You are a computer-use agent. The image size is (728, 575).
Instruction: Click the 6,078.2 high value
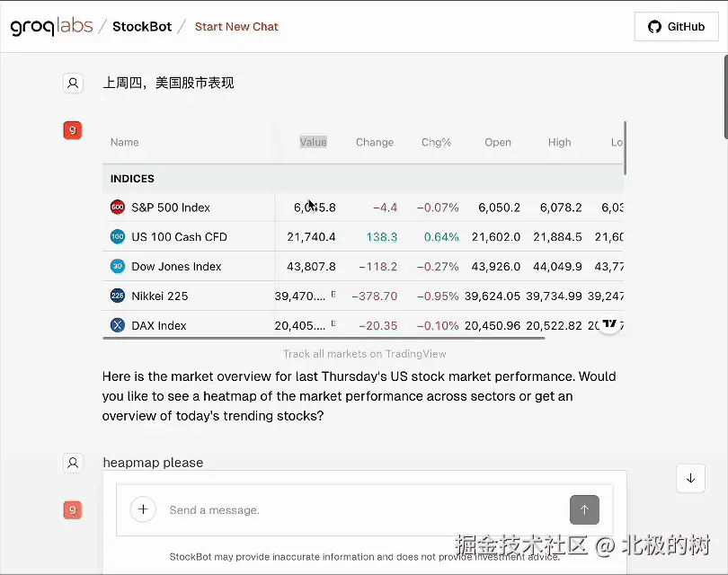pyautogui.click(x=561, y=207)
